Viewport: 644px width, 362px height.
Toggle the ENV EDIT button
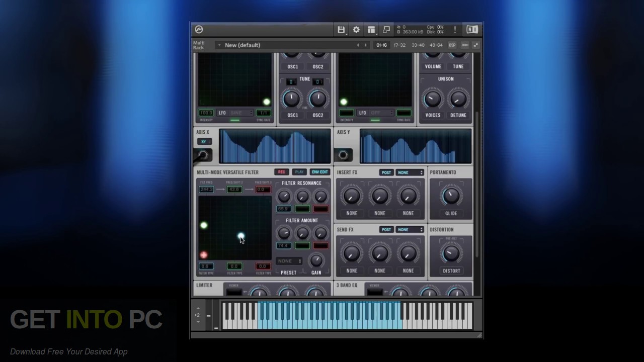pos(319,172)
